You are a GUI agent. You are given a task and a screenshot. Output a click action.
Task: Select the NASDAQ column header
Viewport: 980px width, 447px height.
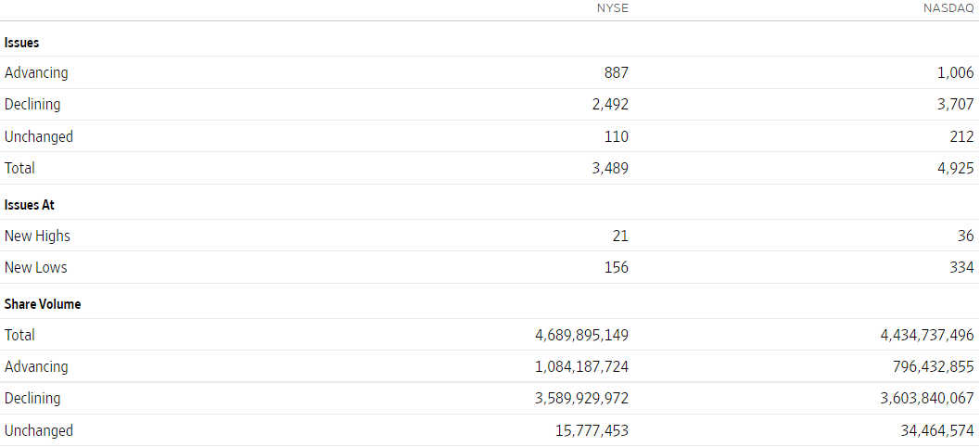pos(948,8)
